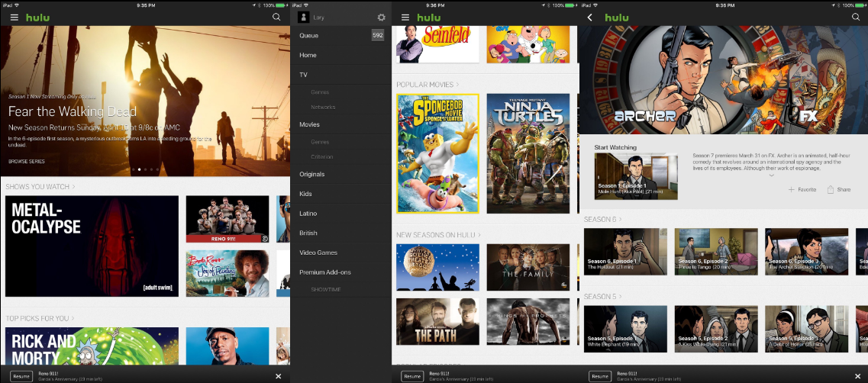Go back using arrow on Archer screen
Screen dimensions: 868x383
coord(589,18)
